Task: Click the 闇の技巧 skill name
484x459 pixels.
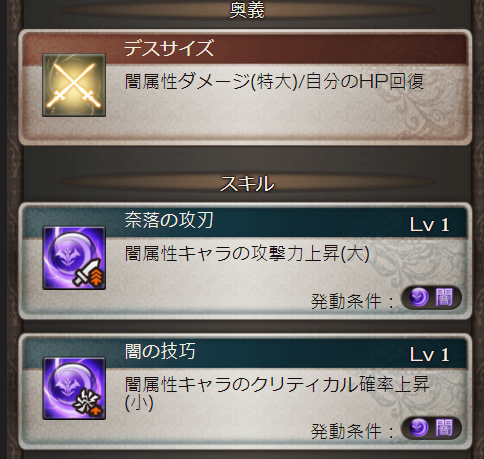Action: pyautogui.click(x=160, y=351)
